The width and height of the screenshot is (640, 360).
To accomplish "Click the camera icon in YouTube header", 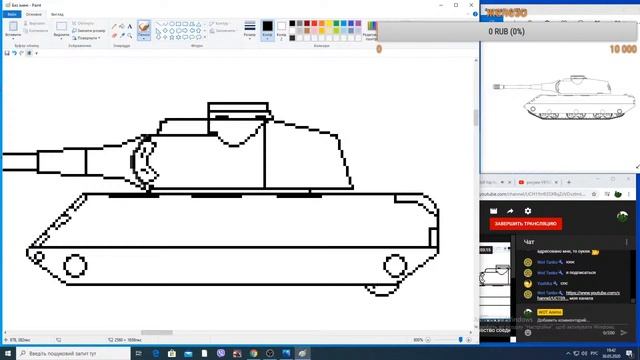I will click(x=493, y=211).
